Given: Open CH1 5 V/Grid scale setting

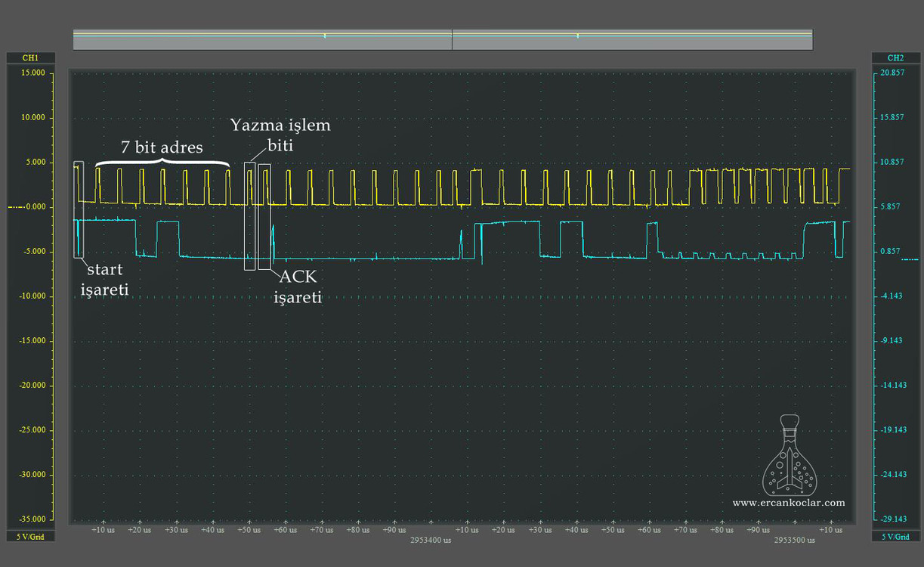Looking at the screenshot, I should pyautogui.click(x=29, y=536).
